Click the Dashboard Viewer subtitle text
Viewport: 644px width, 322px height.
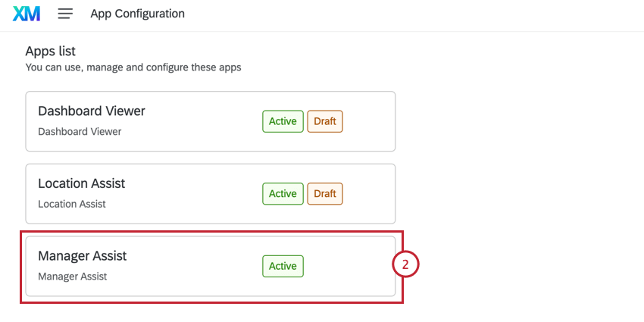(x=80, y=132)
